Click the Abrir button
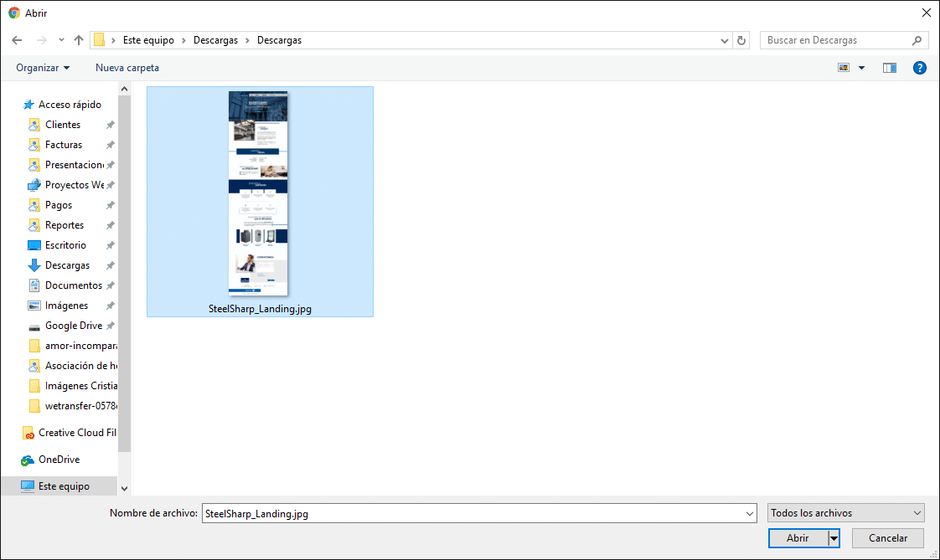The height and width of the screenshot is (560, 940). 798,538
